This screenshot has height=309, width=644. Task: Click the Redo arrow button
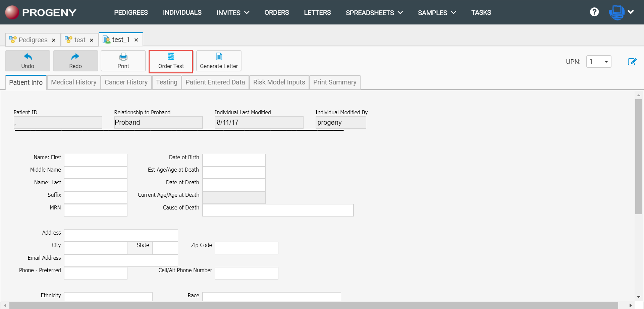pos(75,61)
